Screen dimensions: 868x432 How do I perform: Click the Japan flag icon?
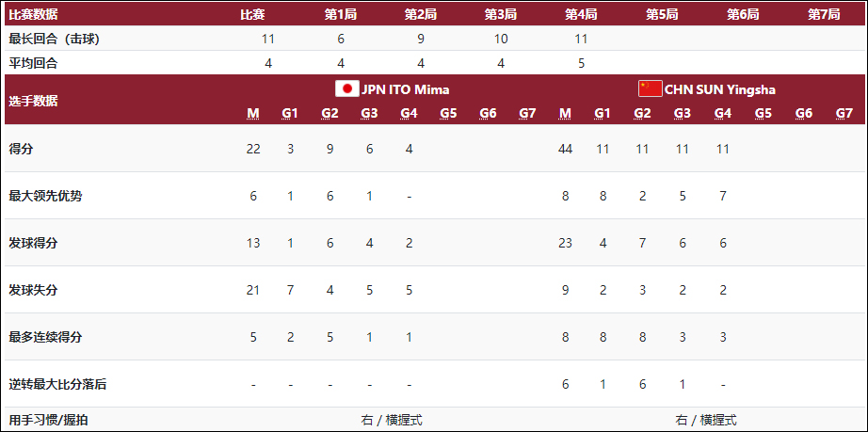coord(347,89)
